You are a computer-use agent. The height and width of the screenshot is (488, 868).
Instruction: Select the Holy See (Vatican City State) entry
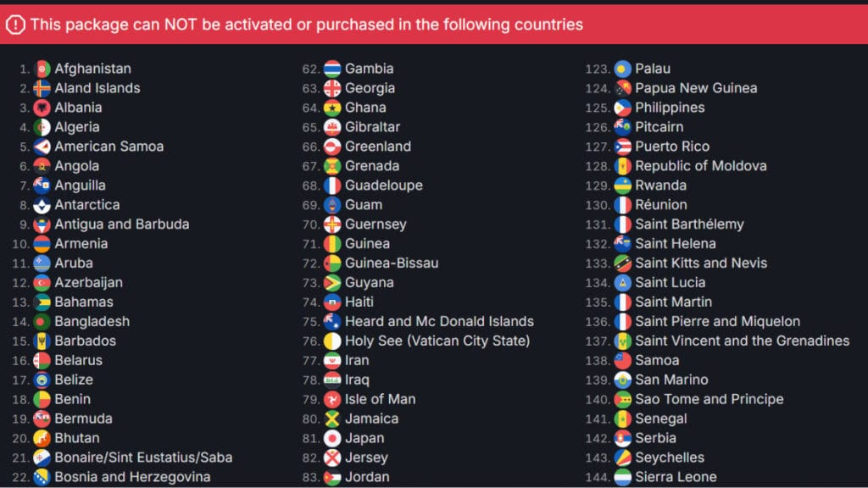pyautogui.click(x=437, y=341)
